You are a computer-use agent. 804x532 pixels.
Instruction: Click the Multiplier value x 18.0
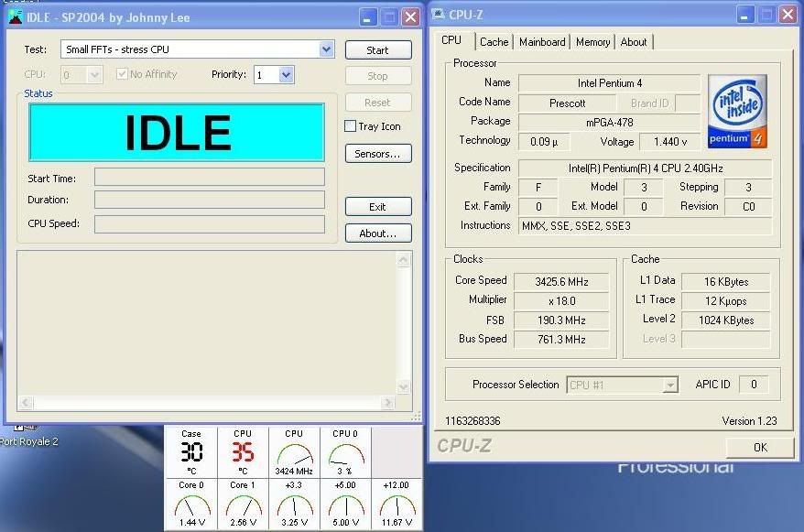point(561,301)
